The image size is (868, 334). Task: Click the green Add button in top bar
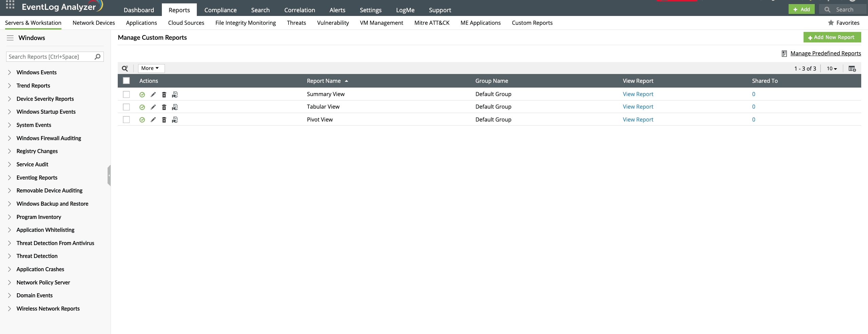pos(801,10)
